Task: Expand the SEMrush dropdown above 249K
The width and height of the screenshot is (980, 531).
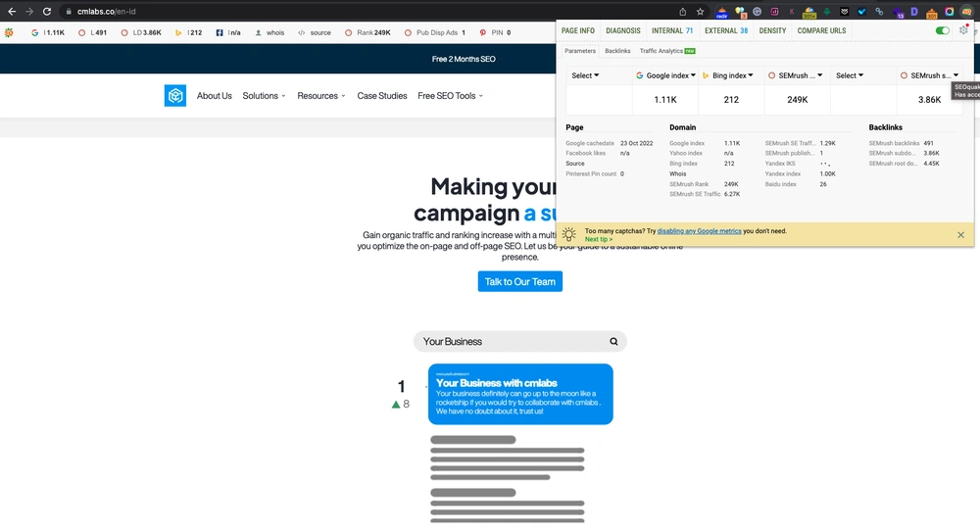Action: point(796,75)
